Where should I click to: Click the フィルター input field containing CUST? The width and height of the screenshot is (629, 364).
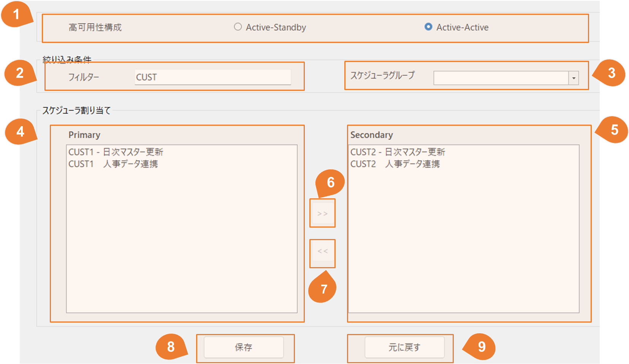click(213, 77)
